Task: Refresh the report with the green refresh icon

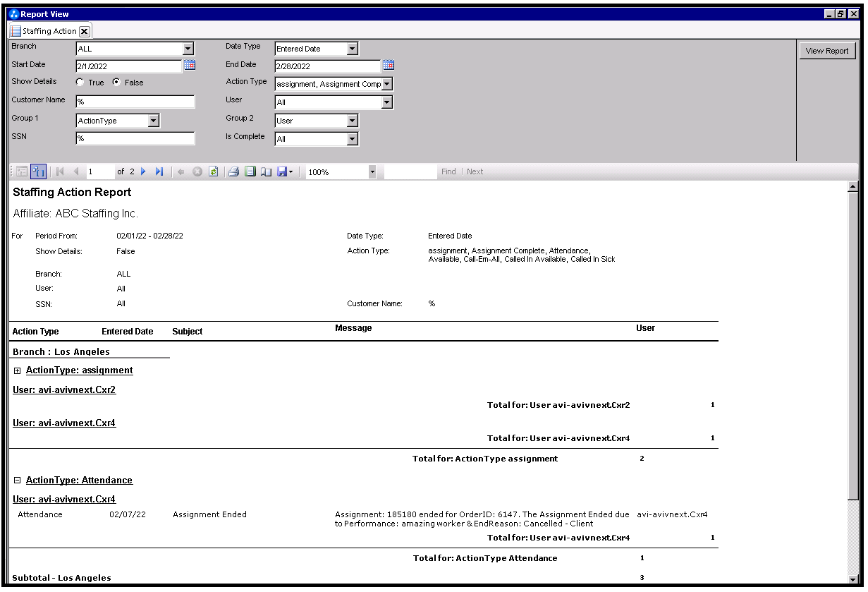Action: (x=213, y=171)
